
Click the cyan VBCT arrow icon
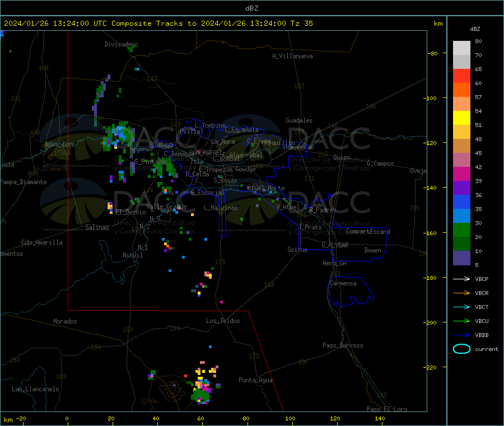coord(461,307)
